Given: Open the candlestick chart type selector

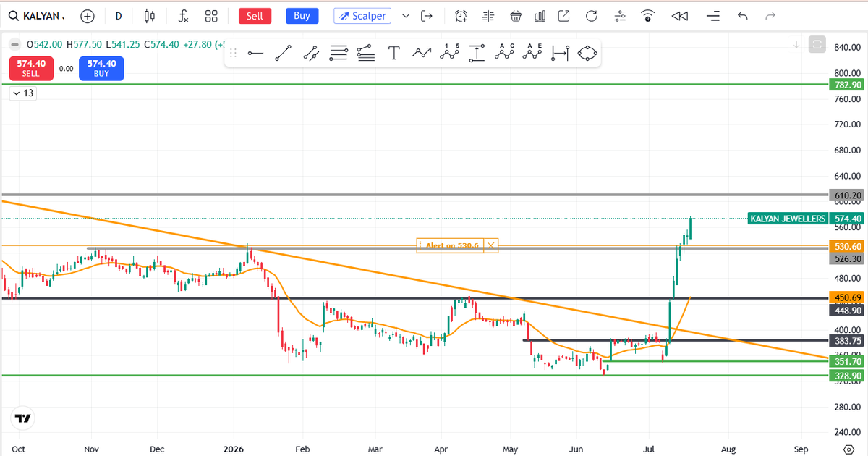Looking at the screenshot, I should pyautogui.click(x=150, y=16).
